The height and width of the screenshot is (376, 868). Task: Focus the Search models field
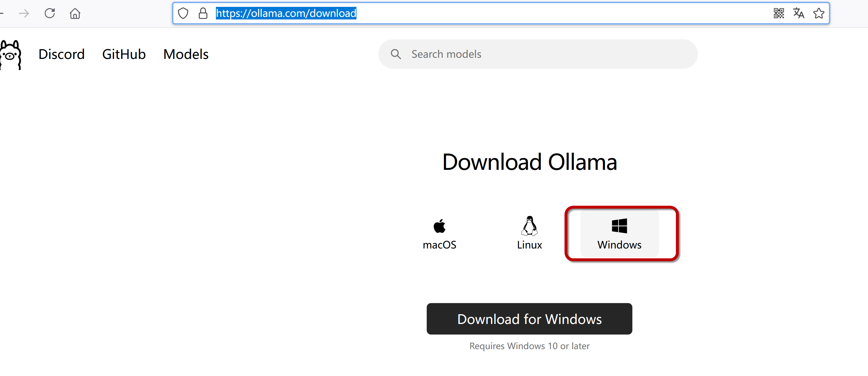pyautogui.click(x=538, y=54)
